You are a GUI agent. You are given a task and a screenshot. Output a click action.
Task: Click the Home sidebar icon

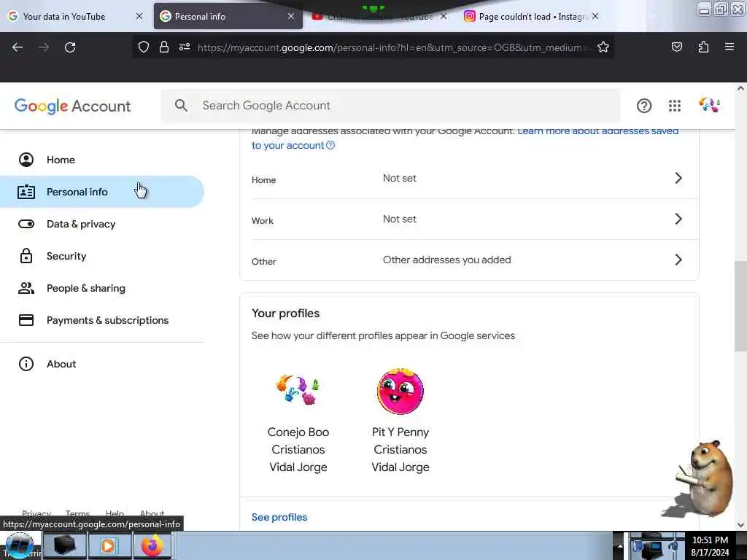pos(26,160)
